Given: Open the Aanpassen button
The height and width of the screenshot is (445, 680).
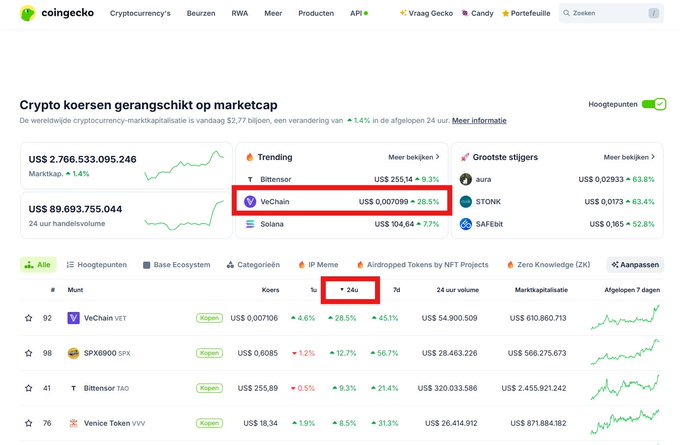Looking at the screenshot, I should (635, 265).
